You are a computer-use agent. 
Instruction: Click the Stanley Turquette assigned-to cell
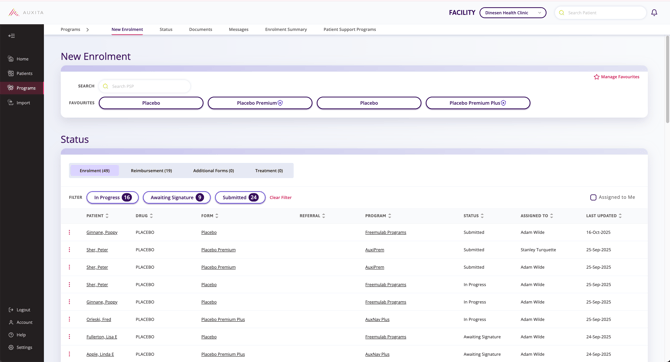(538, 250)
